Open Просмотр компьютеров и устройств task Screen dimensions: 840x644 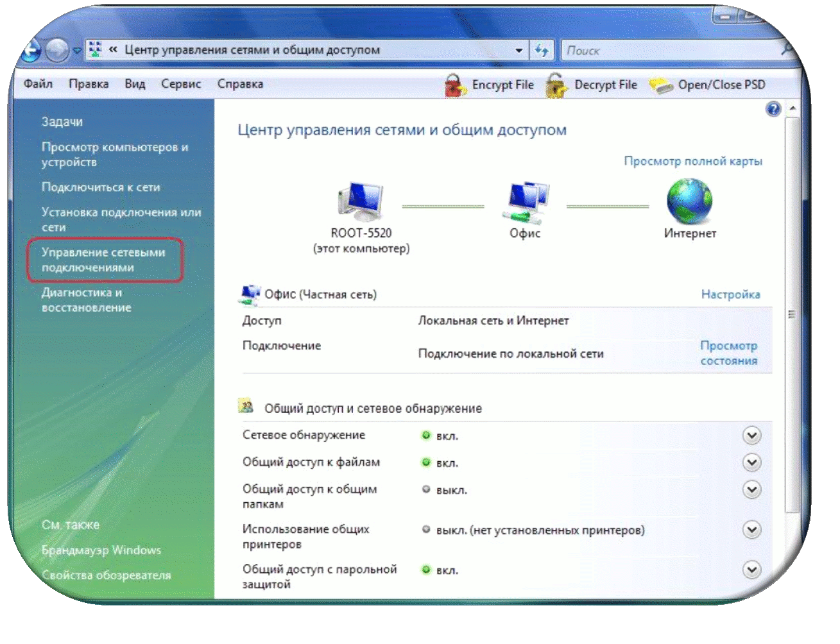pos(115,155)
